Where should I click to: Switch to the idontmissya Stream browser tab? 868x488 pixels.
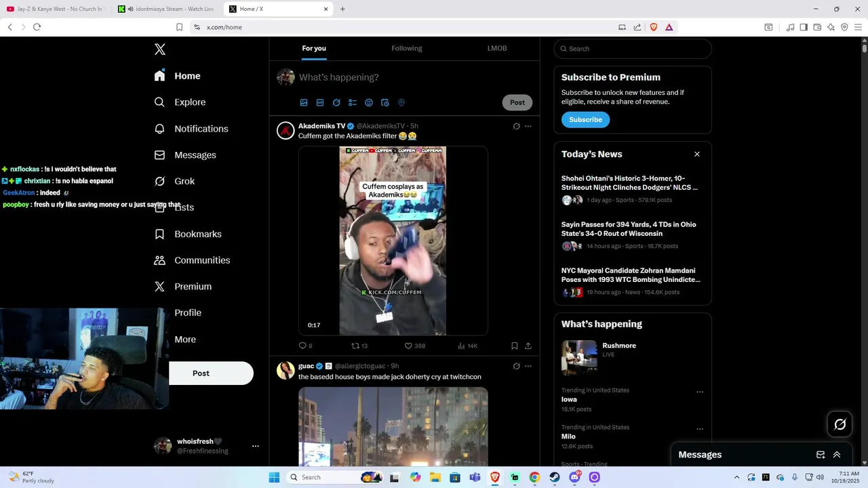pos(166,9)
